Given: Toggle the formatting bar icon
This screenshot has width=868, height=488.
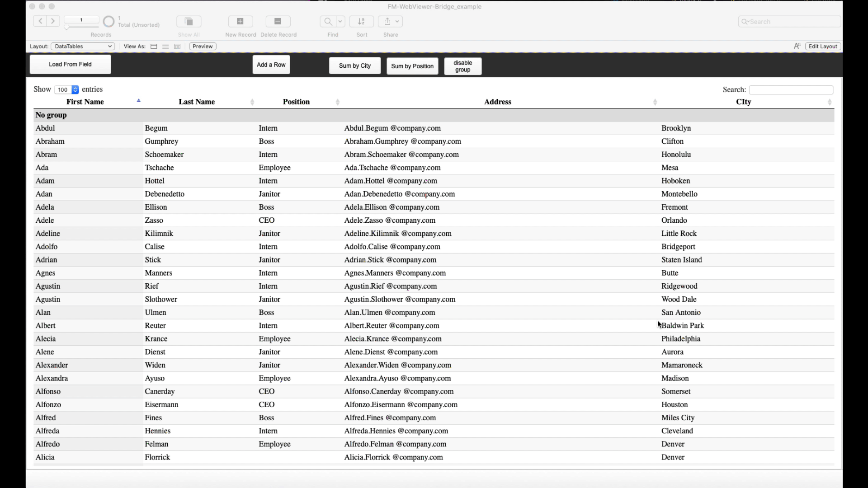Looking at the screenshot, I should (797, 46).
